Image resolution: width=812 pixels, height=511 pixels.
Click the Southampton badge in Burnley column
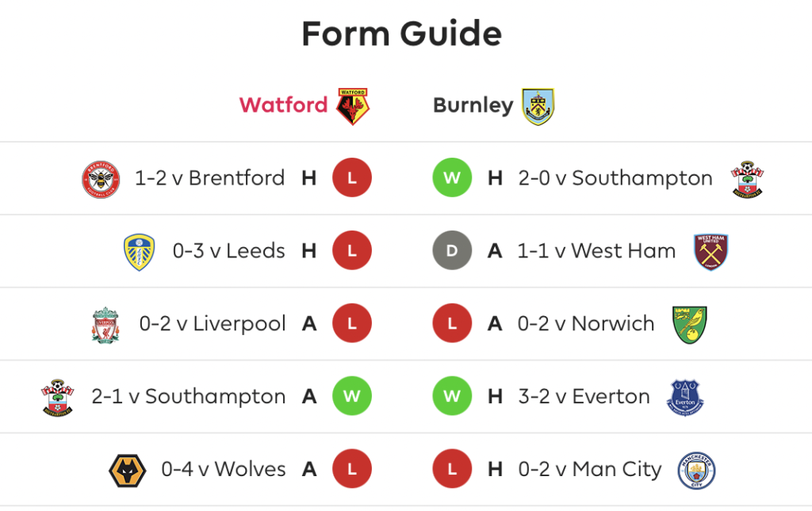tap(747, 180)
